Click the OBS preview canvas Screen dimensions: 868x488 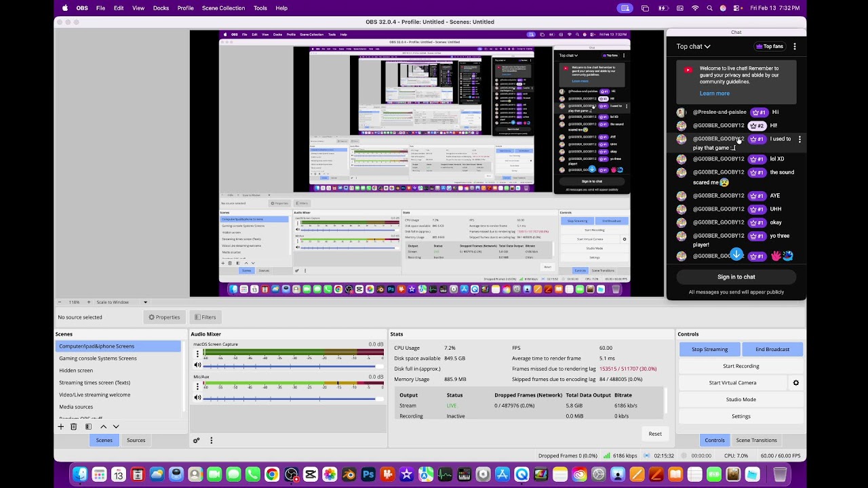[x=427, y=163]
